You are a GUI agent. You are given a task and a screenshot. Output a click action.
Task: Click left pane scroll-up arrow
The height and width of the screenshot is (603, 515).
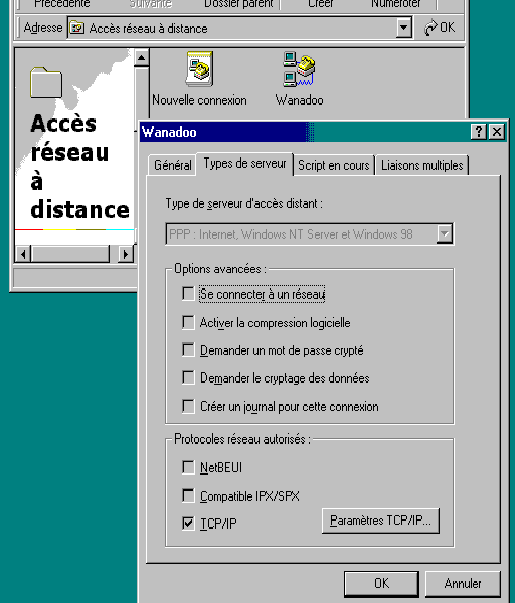pos(141,58)
